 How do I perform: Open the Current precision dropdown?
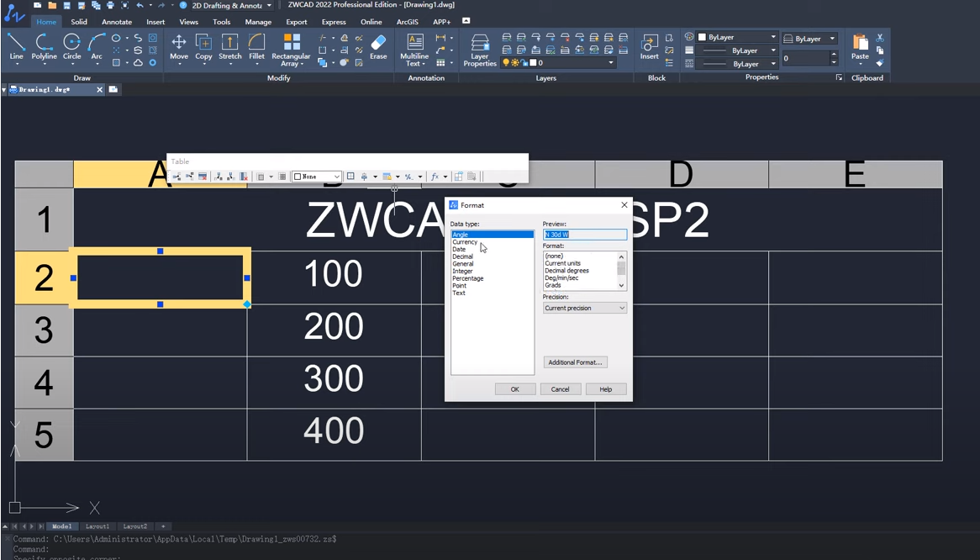coord(584,308)
